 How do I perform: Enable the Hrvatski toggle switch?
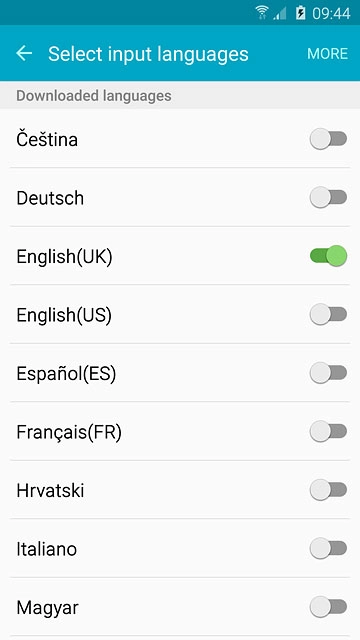pos(328,489)
